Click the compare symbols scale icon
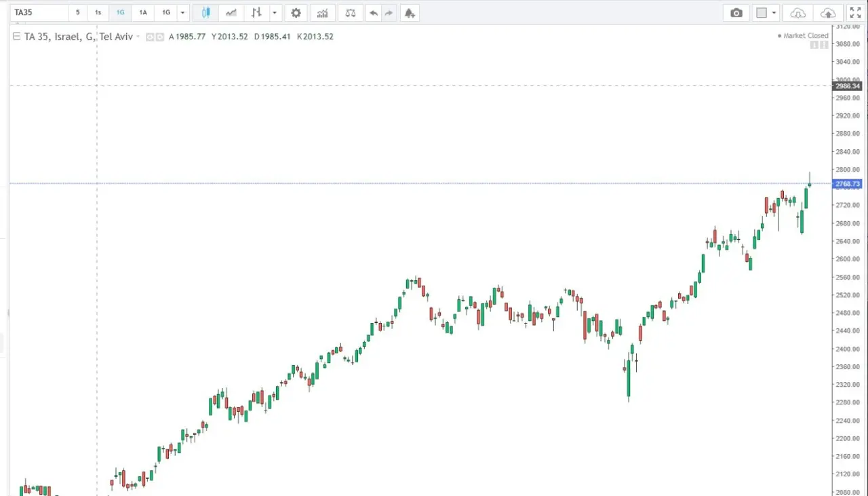This screenshot has width=868, height=496. point(350,13)
